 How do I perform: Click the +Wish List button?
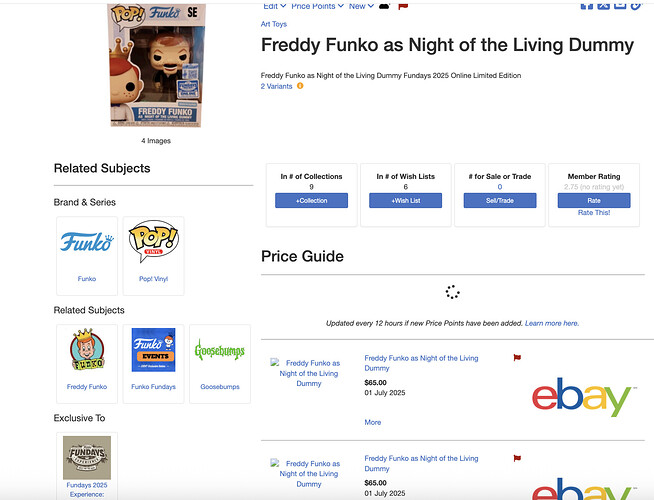tap(405, 201)
